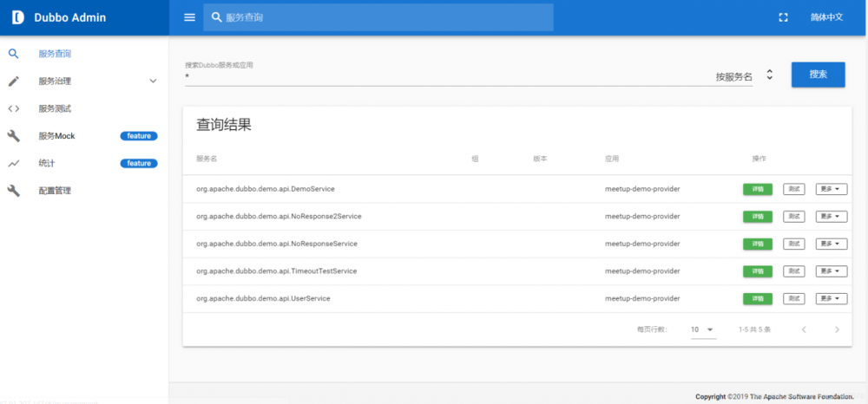Screen dimensions: 868x404
Task: Open 更多 dropdown for TimeoutTestService
Action: coord(832,271)
